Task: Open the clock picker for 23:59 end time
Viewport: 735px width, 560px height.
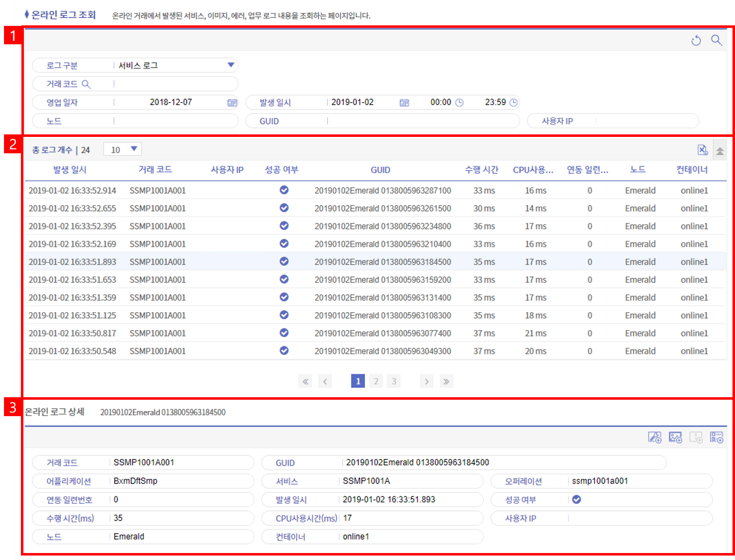Action: pos(513,103)
